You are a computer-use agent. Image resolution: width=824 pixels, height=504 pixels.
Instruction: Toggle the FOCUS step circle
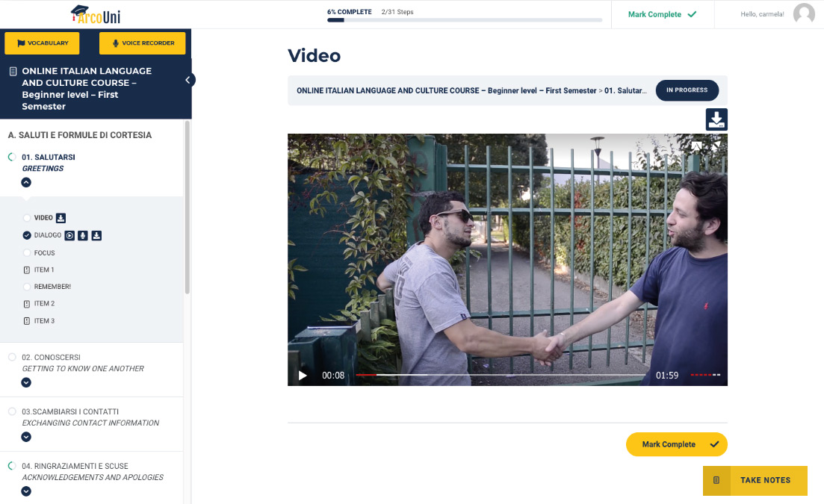click(27, 253)
